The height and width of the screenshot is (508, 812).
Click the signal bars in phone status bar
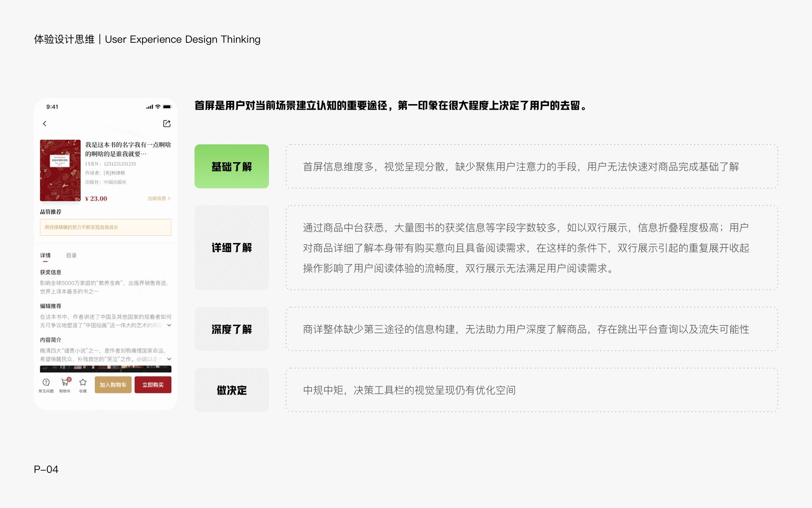[150, 107]
